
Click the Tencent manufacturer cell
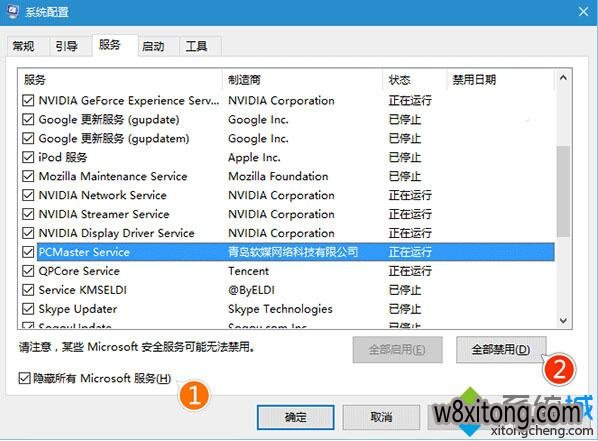248,271
